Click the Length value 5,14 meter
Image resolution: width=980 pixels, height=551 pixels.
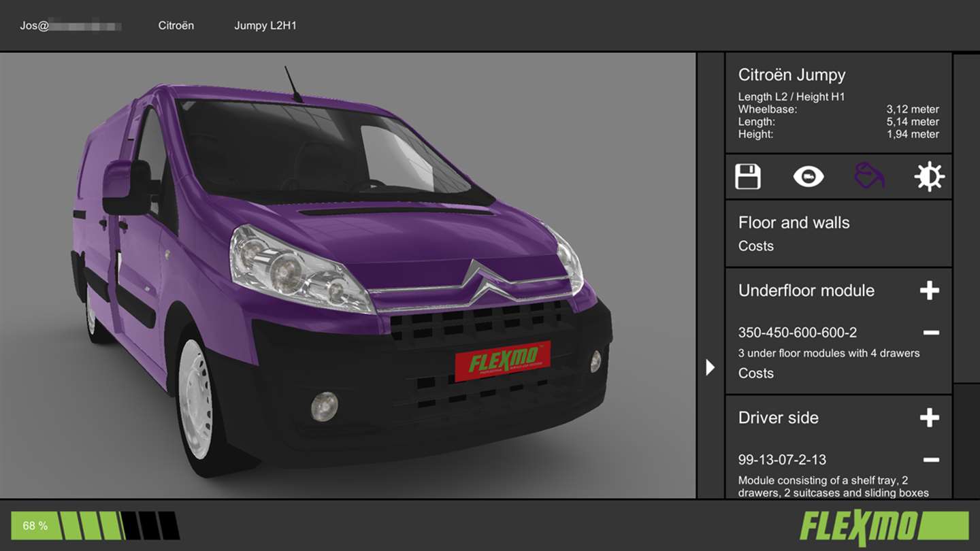pos(913,122)
